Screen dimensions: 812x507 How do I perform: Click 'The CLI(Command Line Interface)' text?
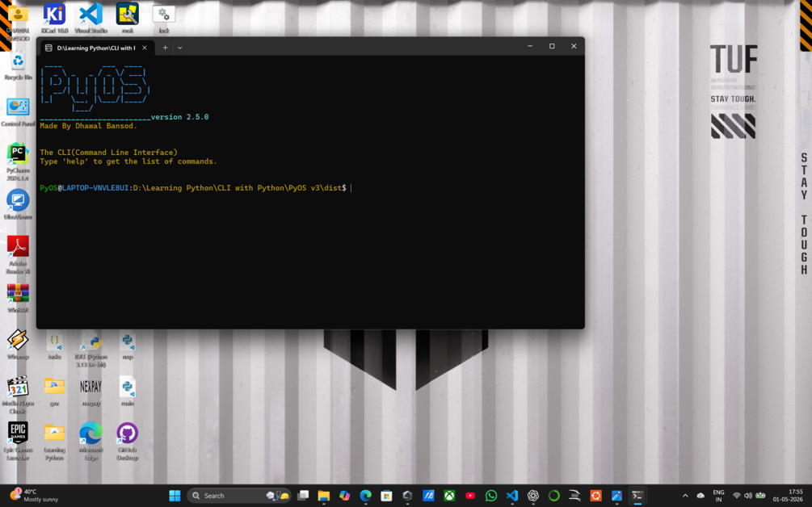pyautogui.click(x=109, y=152)
